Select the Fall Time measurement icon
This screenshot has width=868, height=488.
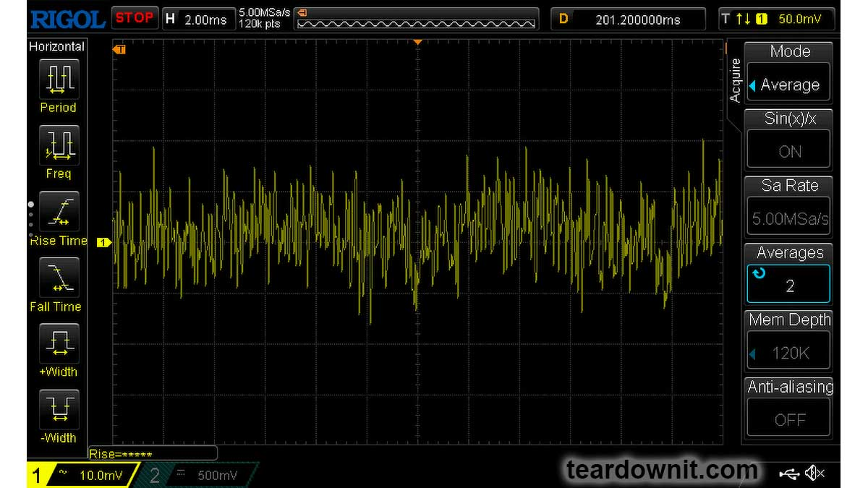(58, 278)
